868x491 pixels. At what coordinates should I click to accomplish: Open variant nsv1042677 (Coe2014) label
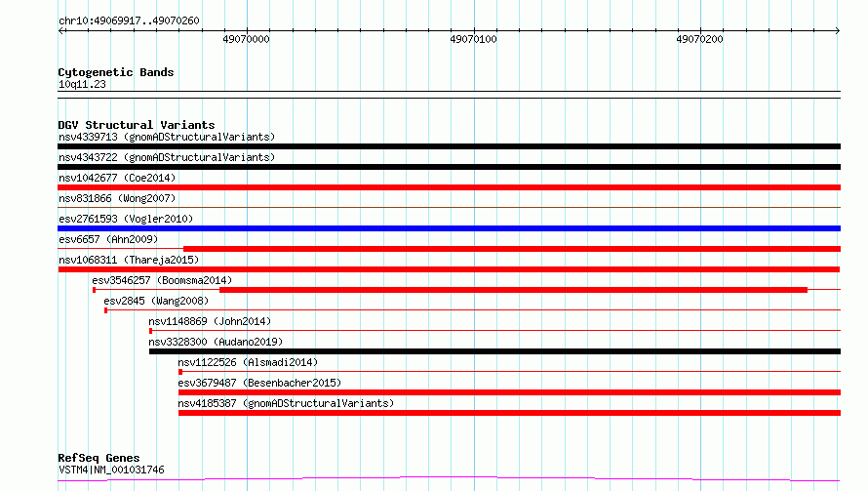pos(117,178)
